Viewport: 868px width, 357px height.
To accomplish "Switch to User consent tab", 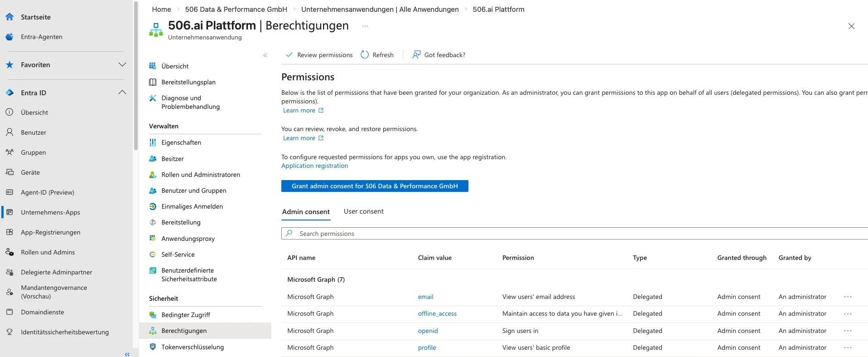I will click(363, 211).
